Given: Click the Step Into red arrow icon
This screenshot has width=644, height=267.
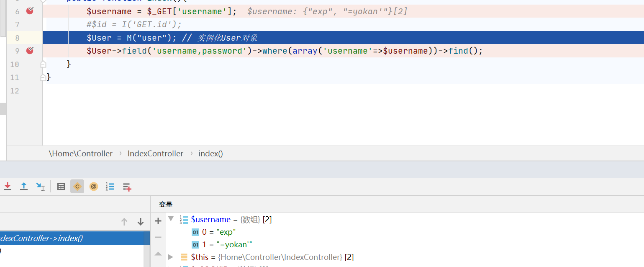Looking at the screenshot, I should tap(8, 187).
